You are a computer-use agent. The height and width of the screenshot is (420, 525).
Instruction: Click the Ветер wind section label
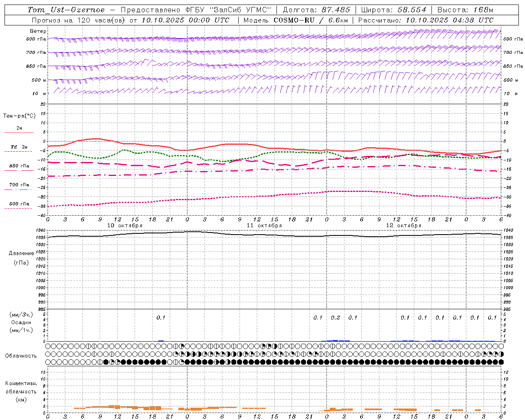coord(38,31)
